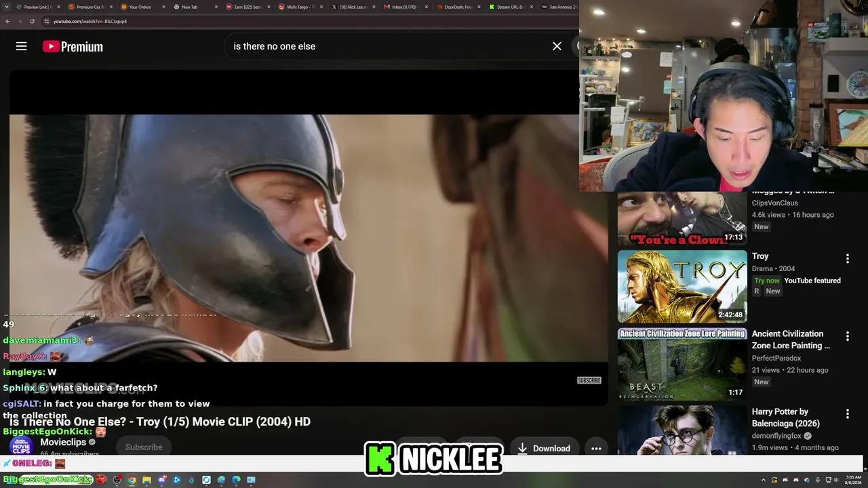
Task: Close the 'DoorDash' browser tab
Action: click(x=479, y=7)
